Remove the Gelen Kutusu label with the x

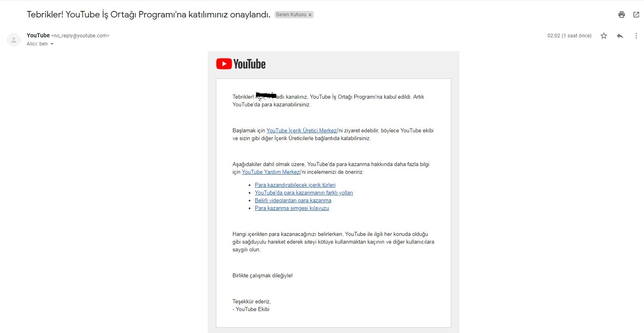(310, 15)
